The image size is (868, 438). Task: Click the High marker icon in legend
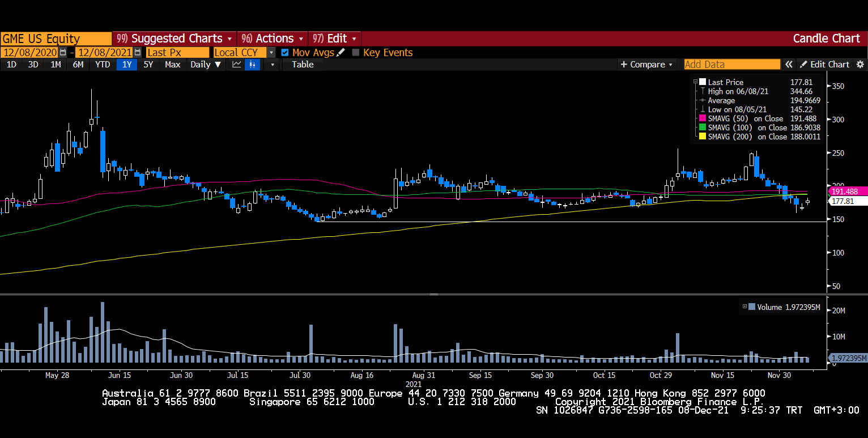coord(703,91)
